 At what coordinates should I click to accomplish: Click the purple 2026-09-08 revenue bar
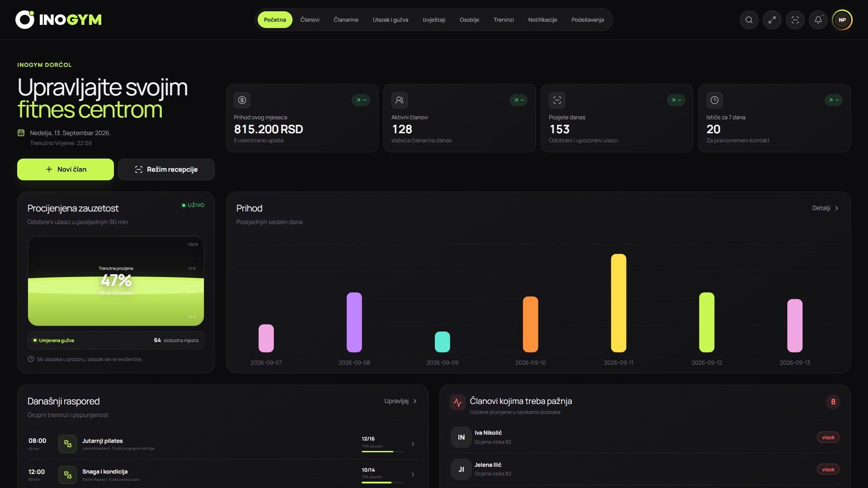[354, 323]
